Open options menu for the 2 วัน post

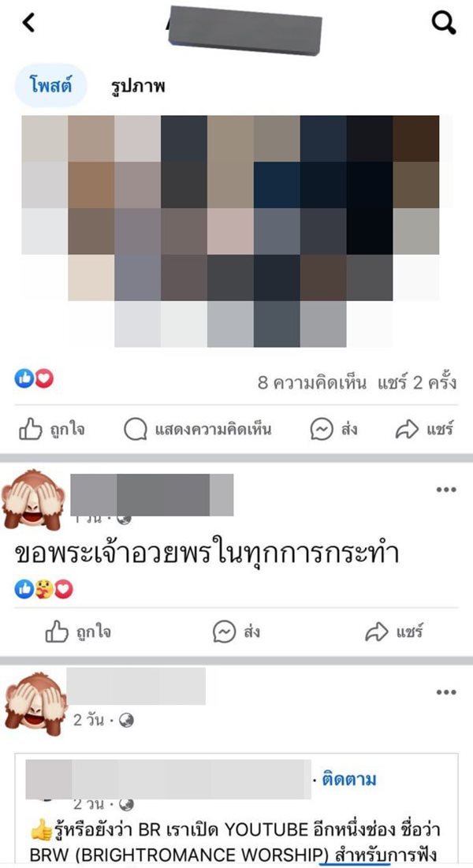[446, 692]
